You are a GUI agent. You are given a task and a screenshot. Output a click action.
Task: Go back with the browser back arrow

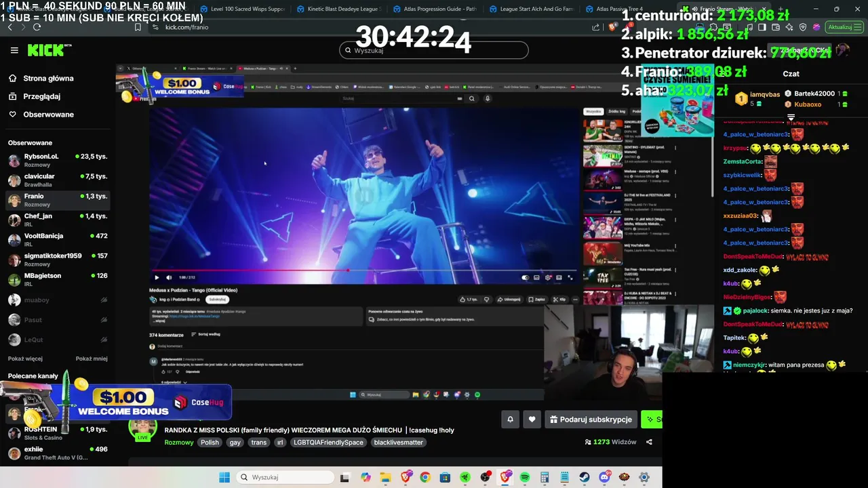pos(9,27)
